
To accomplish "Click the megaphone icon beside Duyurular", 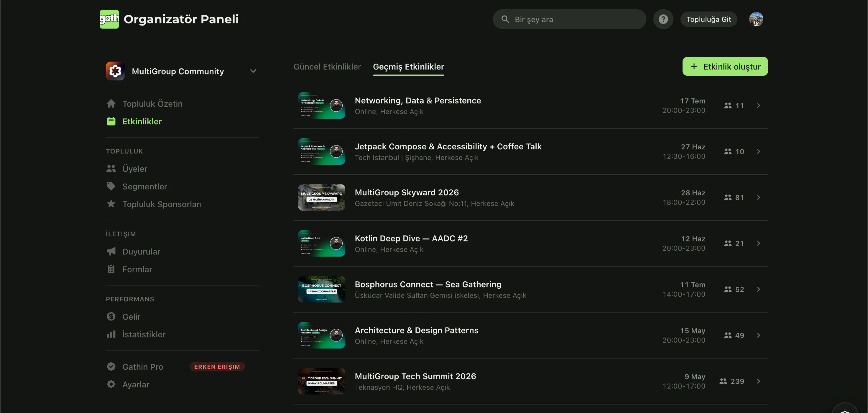I will point(111,252).
